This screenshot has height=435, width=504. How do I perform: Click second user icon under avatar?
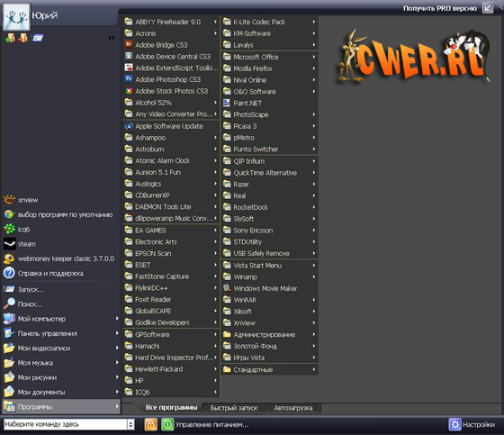[x=22, y=38]
